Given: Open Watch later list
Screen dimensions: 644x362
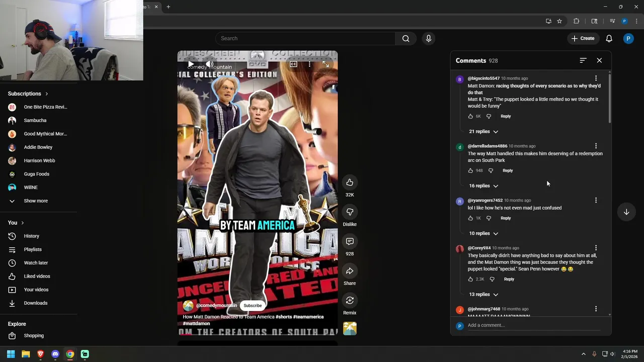Looking at the screenshot, I should click(39, 262).
